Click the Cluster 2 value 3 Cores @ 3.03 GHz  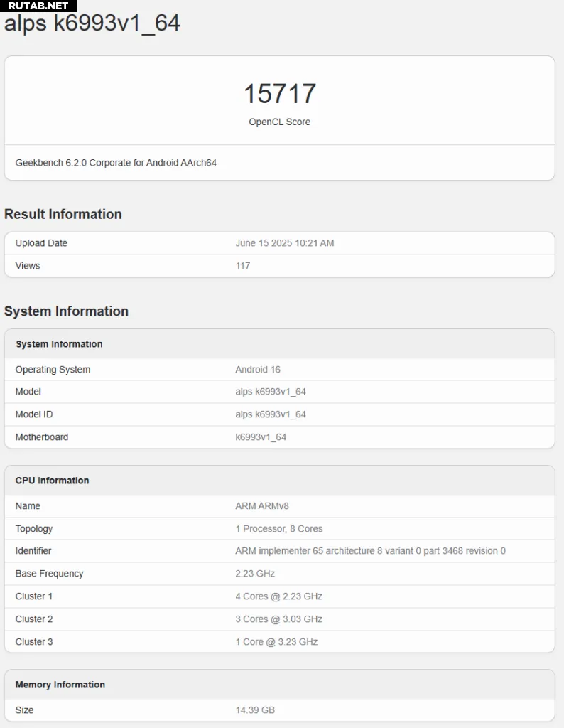(x=278, y=619)
